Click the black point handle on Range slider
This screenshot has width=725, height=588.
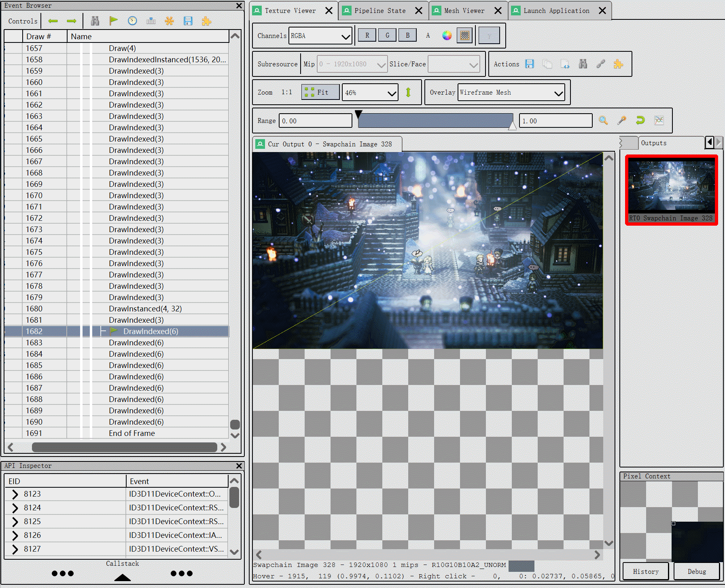pos(358,114)
